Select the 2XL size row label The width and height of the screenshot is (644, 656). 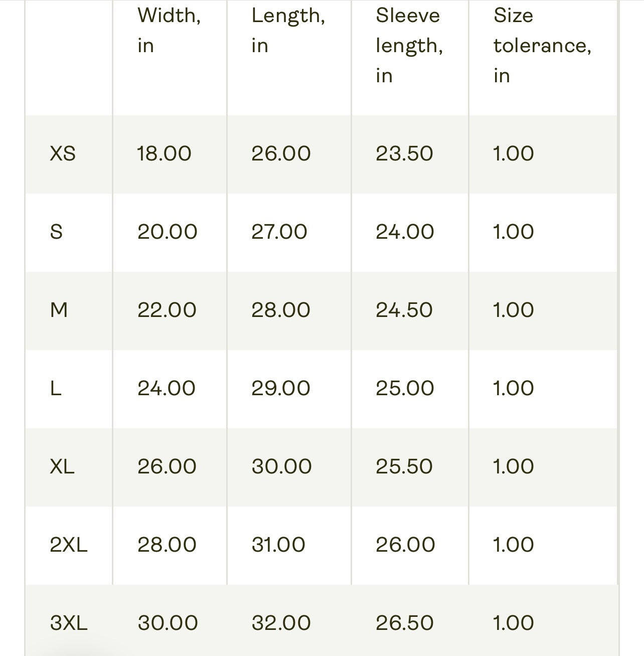coord(69,545)
